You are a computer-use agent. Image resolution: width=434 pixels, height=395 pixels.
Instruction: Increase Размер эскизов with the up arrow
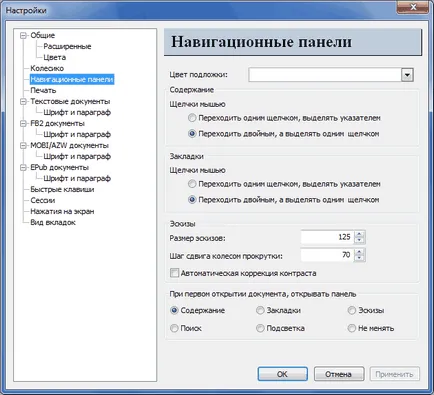(359, 234)
